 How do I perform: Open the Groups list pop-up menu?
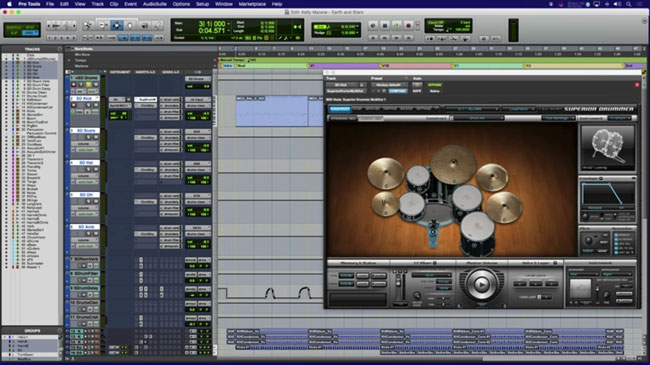point(60,331)
